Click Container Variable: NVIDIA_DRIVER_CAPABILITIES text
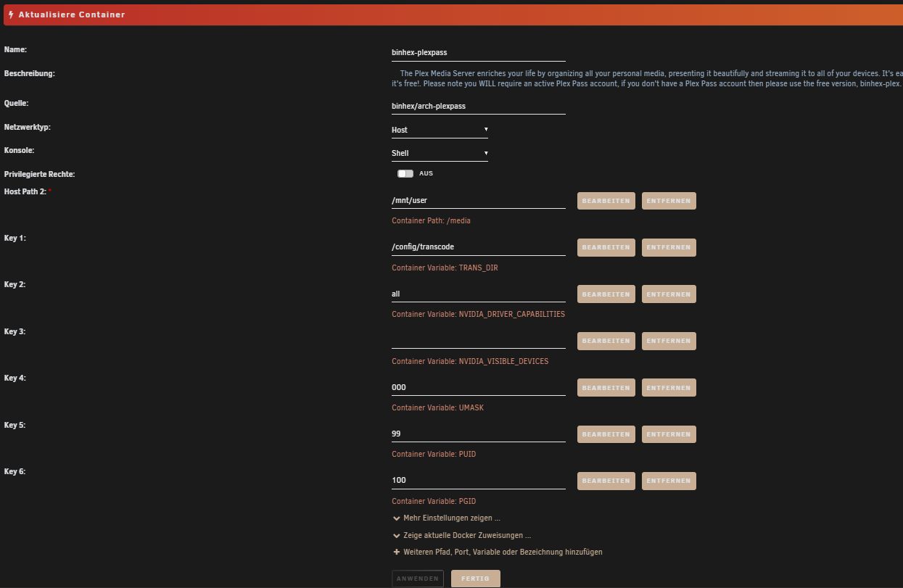The height and width of the screenshot is (588, 903). [478, 315]
